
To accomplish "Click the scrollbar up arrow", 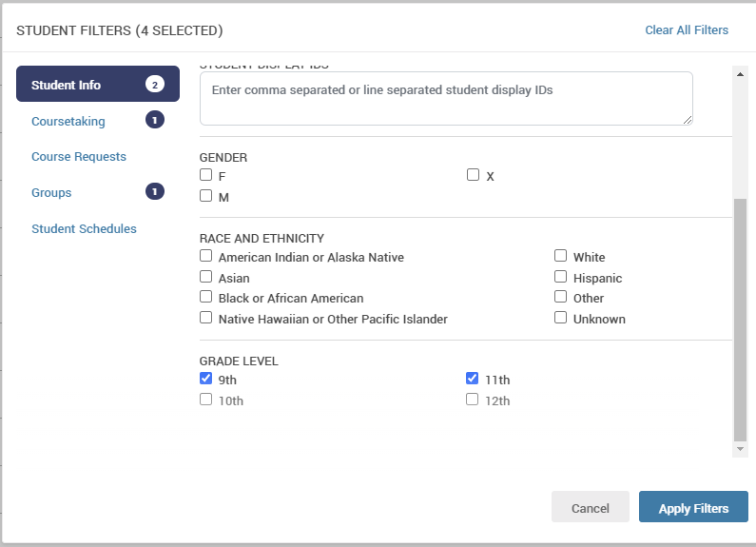I will [740, 72].
